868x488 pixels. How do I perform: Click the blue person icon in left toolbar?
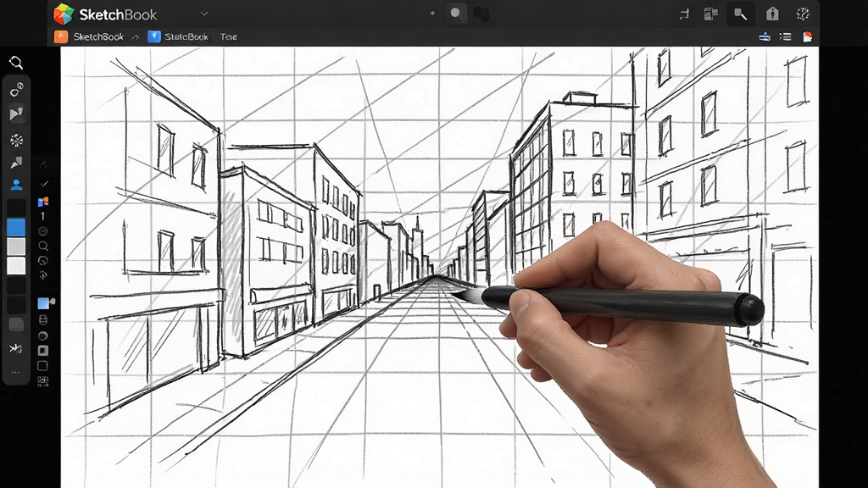point(17,186)
